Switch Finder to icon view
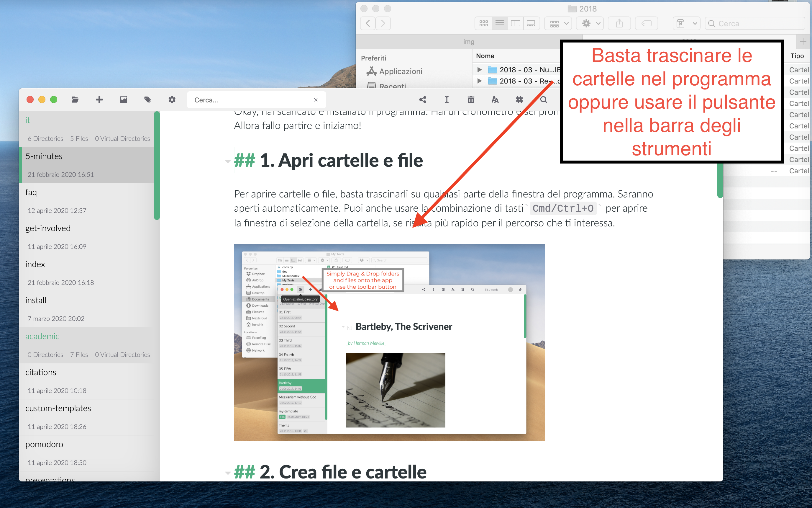The image size is (812, 508). [484, 24]
